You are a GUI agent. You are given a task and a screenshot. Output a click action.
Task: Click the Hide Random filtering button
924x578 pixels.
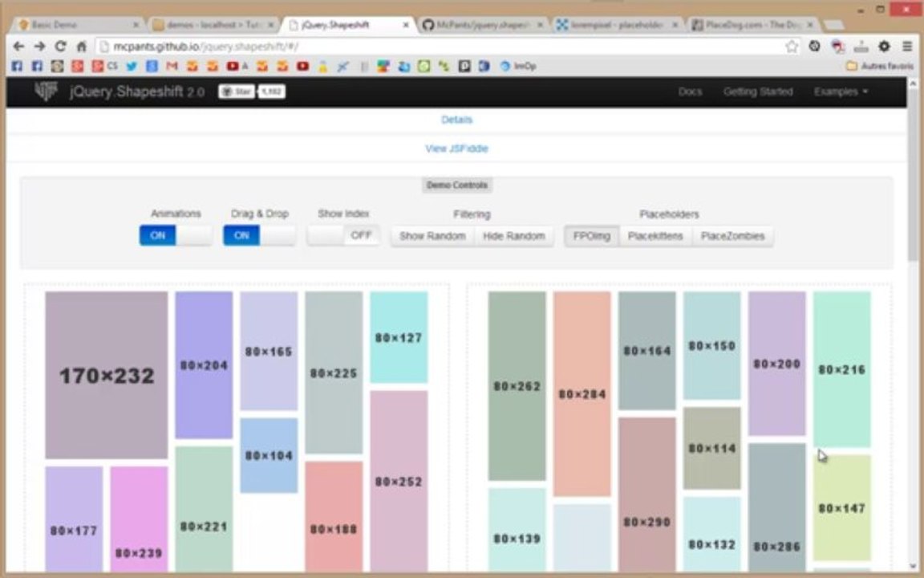(514, 236)
